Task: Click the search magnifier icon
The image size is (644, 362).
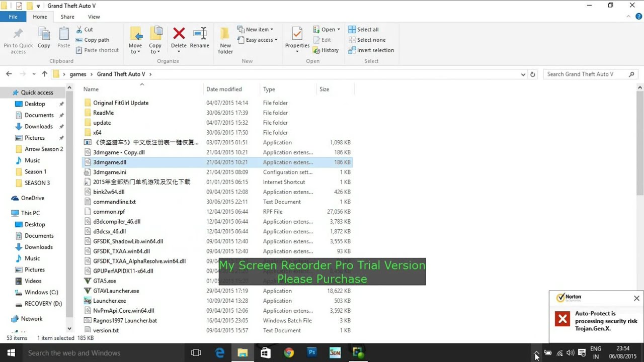Action: [631, 74]
